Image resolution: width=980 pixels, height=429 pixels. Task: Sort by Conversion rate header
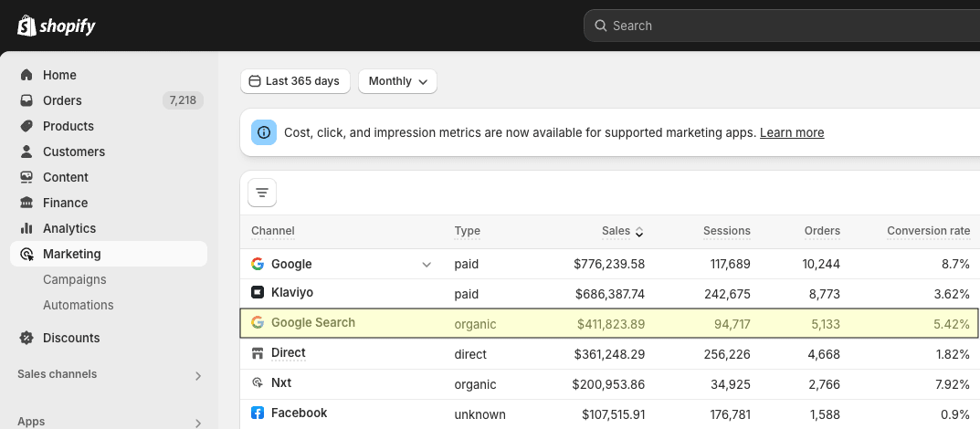928,231
